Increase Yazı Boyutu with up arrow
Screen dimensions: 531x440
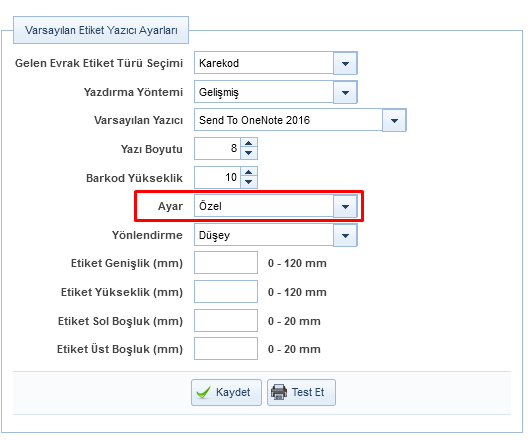coord(249,143)
